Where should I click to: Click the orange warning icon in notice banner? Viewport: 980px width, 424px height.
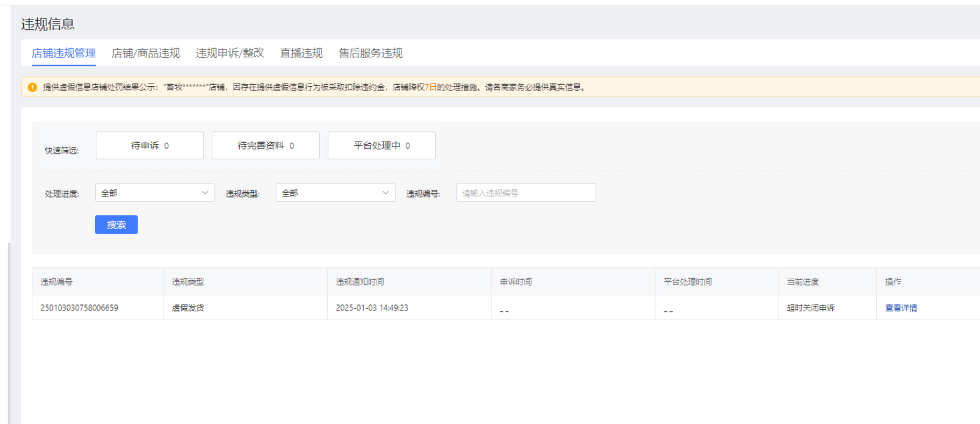click(32, 87)
